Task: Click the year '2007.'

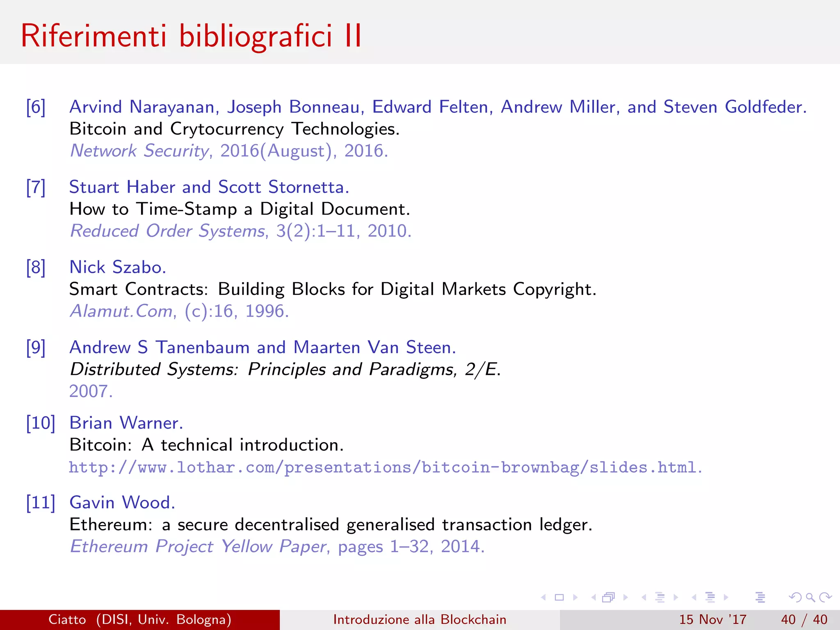Action: 91,391
